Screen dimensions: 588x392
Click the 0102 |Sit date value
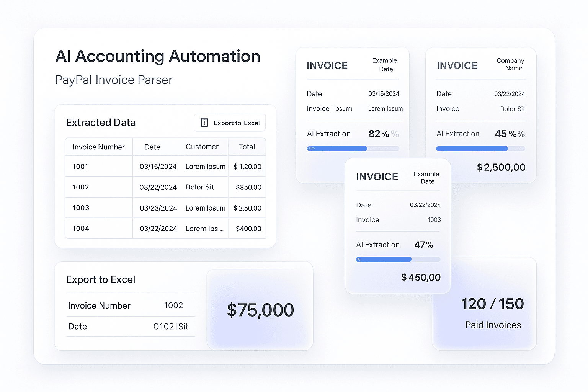(171, 327)
